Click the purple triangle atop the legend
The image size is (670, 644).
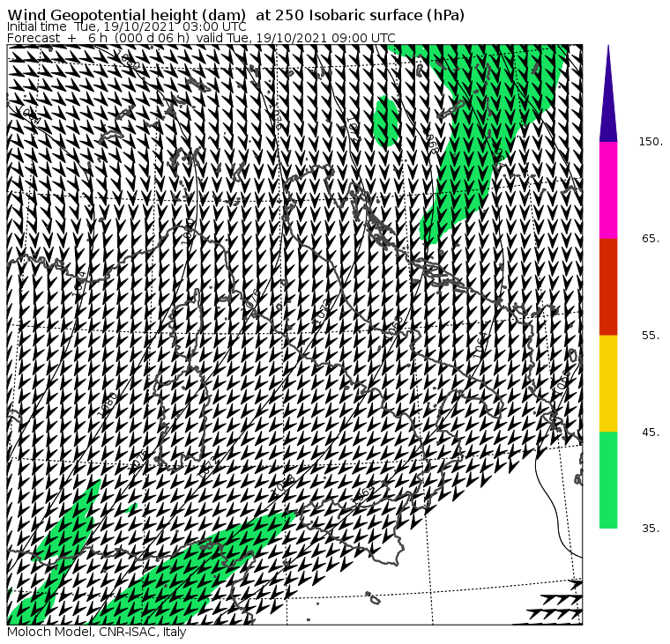pyautogui.click(x=608, y=93)
